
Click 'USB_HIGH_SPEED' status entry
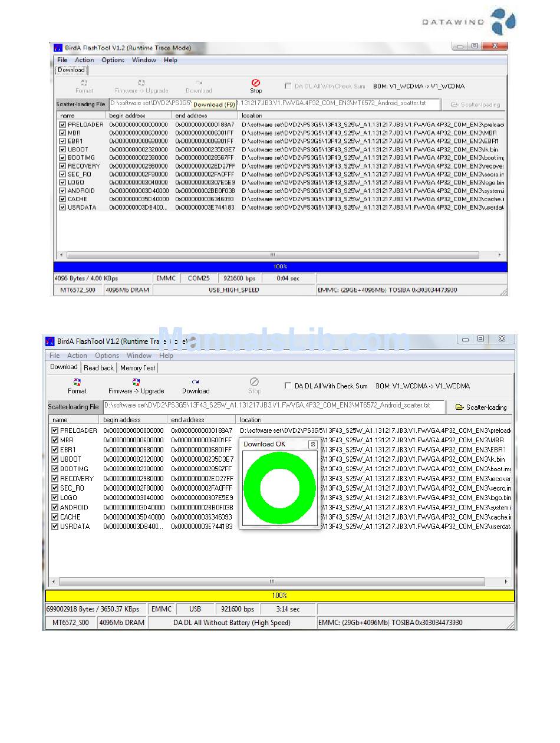click(x=234, y=290)
